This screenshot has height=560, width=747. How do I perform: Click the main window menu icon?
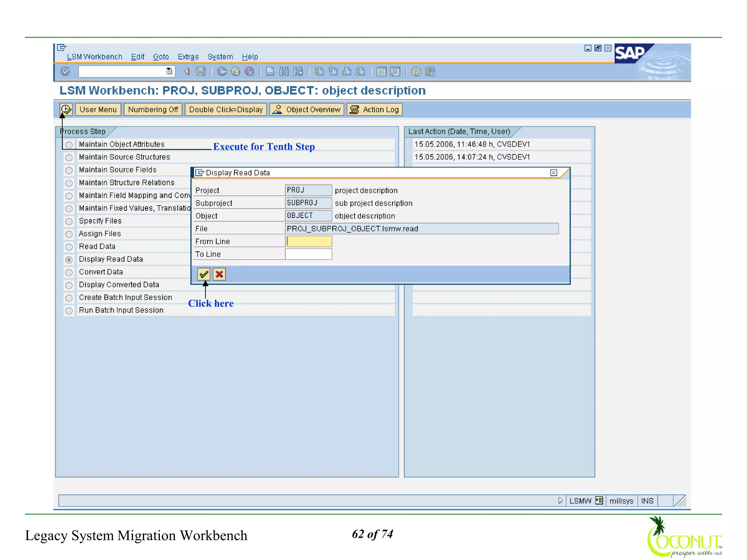(62, 47)
